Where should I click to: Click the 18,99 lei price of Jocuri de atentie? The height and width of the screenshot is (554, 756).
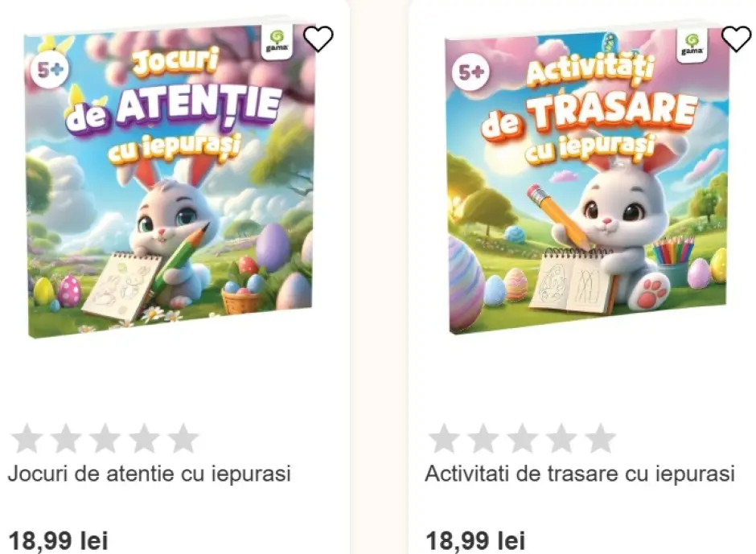[x=58, y=540]
